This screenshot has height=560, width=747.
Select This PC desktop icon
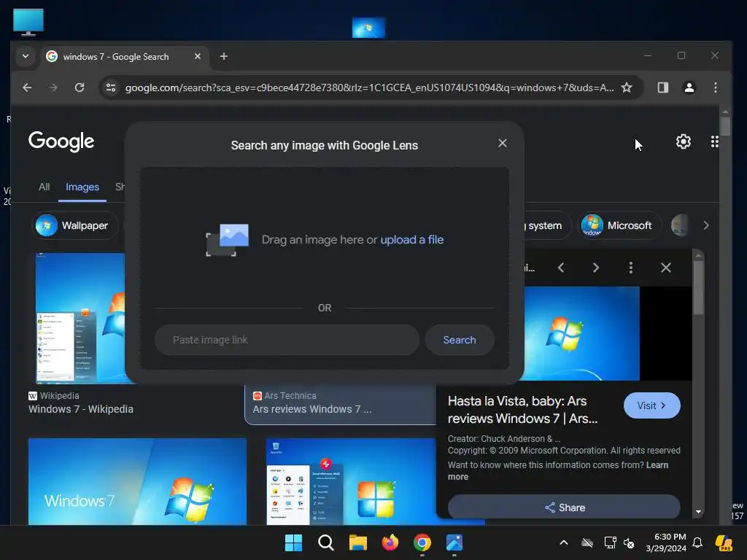click(x=28, y=22)
